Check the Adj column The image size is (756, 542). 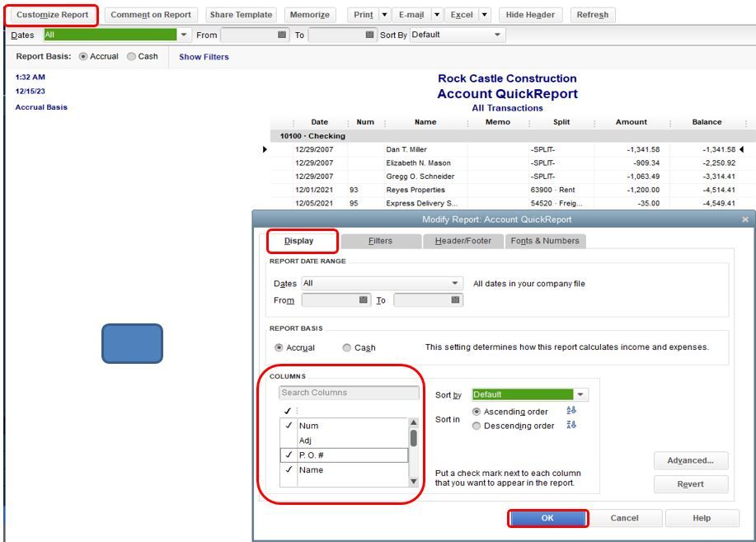289,441
